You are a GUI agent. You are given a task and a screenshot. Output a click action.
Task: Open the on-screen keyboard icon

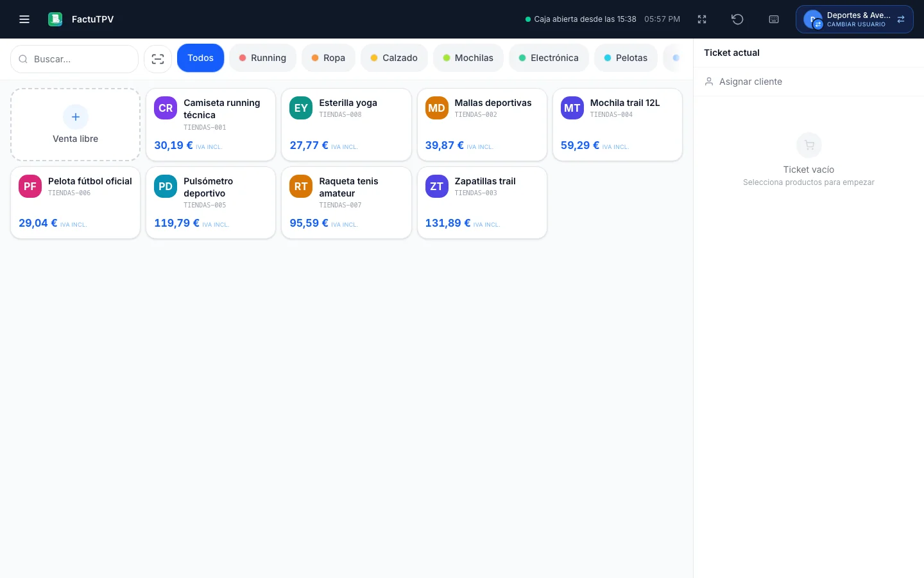[774, 19]
